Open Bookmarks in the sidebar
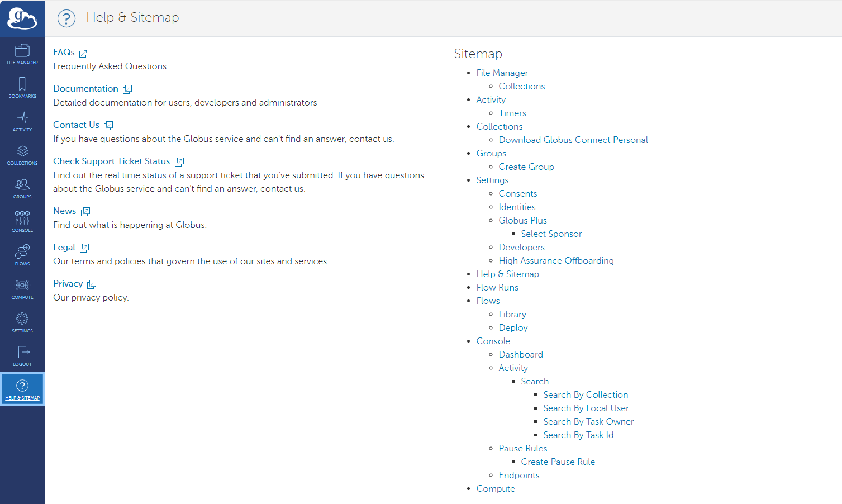842x504 pixels. click(22, 88)
